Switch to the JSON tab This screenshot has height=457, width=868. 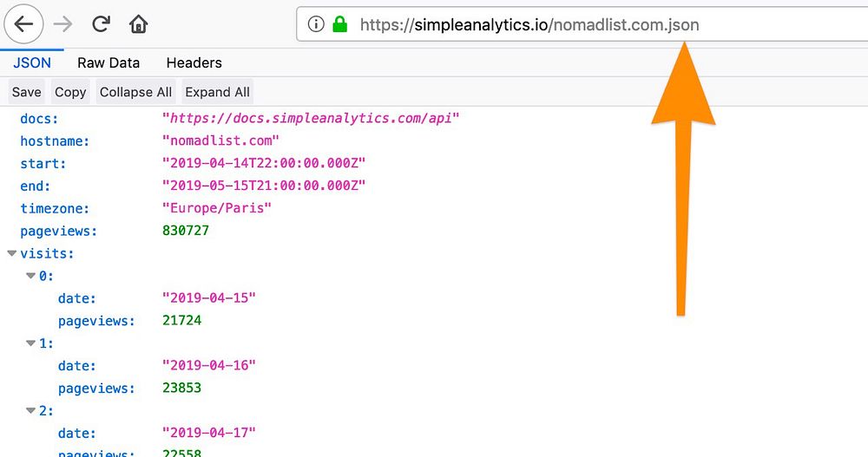point(32,62)
